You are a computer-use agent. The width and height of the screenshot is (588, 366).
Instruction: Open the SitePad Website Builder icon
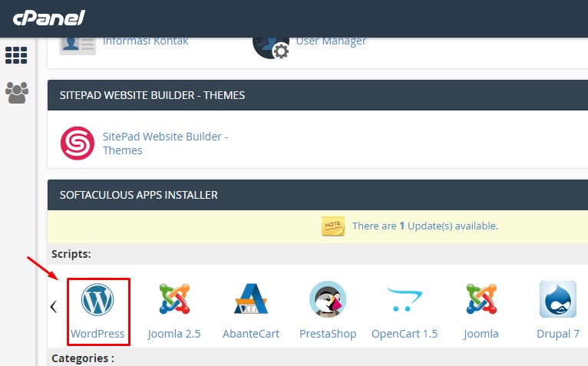[x=77, y=143]
